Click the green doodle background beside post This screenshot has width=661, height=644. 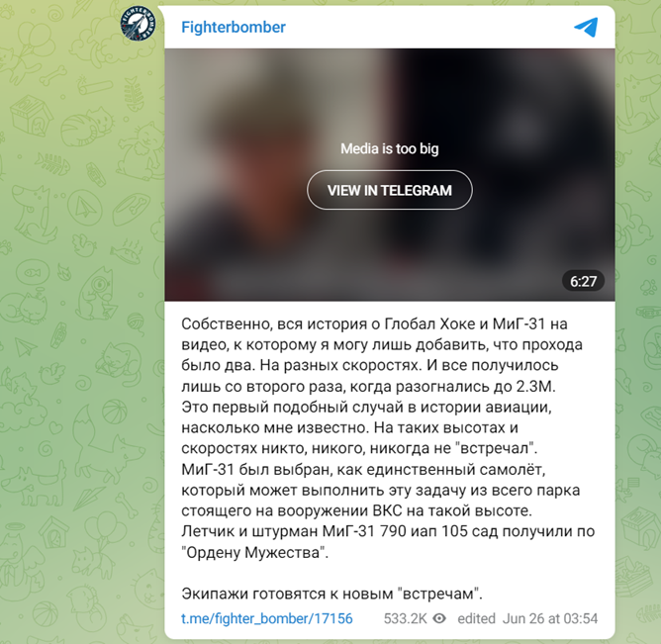tap(80, 337)
